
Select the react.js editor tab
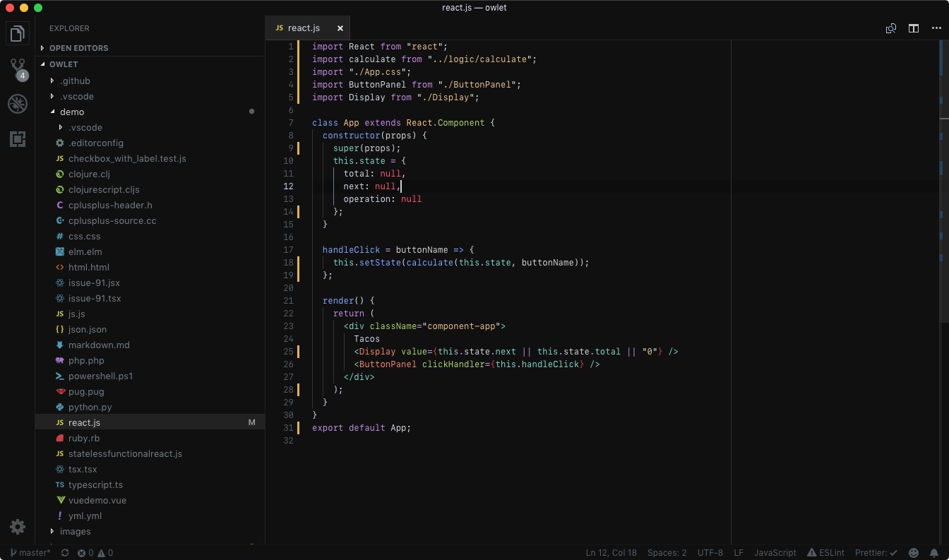[308, 28]
